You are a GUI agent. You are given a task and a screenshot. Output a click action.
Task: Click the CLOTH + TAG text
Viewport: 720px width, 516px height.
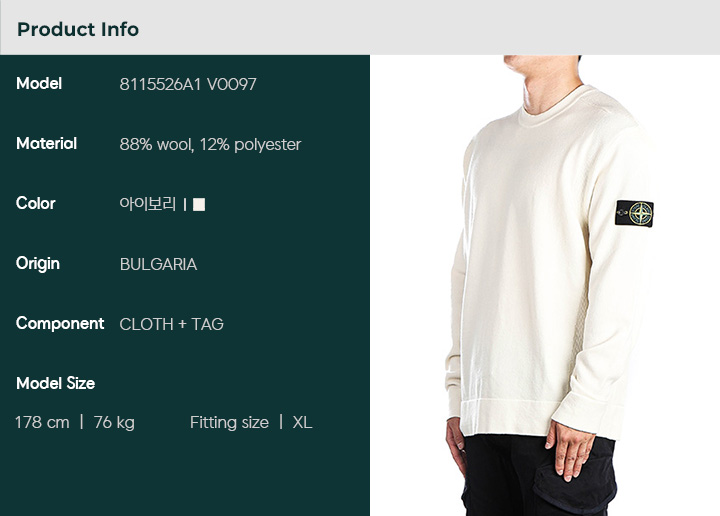pos(172,325)
